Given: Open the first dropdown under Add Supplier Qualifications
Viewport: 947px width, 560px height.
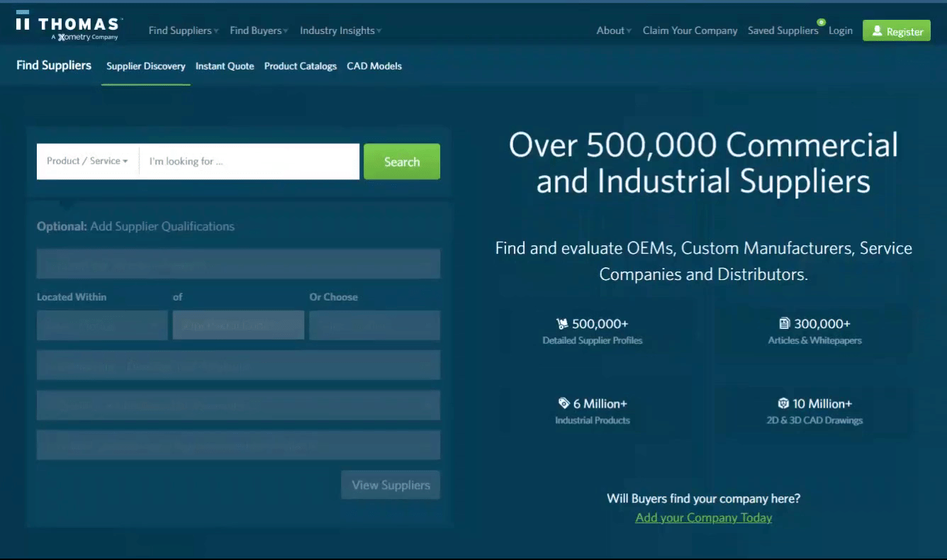Looking at the screenshot, I should click(238, 264).
